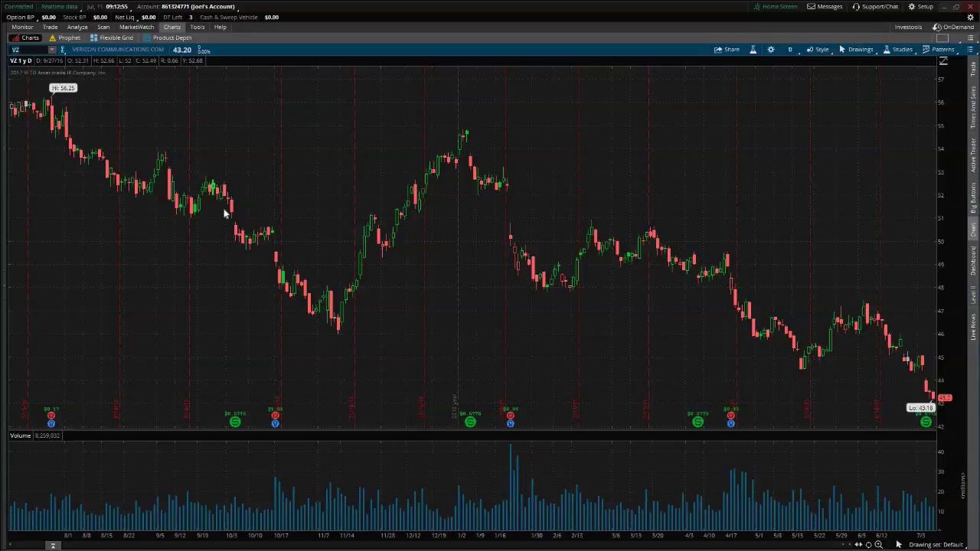Click the price axis scale icon at top right
This screenshot has height=551, width=980.
click(x=943, y=61)
